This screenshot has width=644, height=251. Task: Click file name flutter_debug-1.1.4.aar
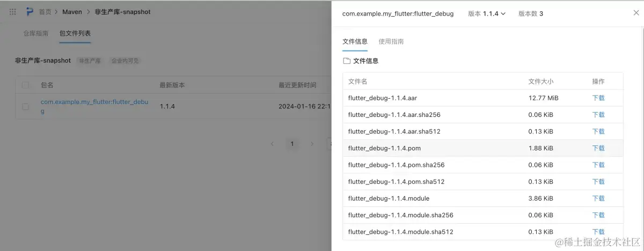[383, 98]
